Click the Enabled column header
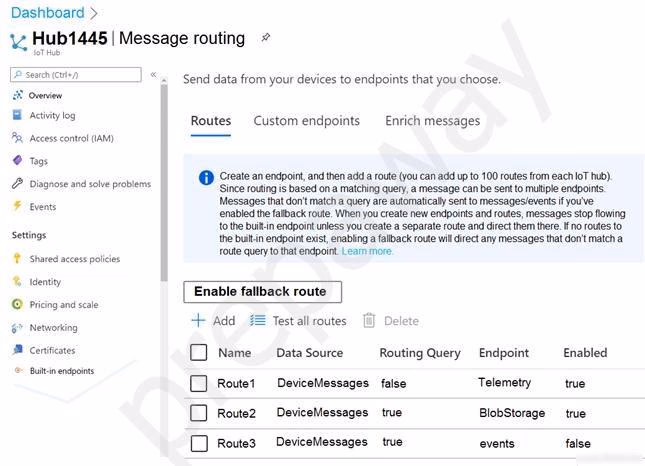Image resolution: width=645 pixels, height=466 pixels. coord(585,352)
